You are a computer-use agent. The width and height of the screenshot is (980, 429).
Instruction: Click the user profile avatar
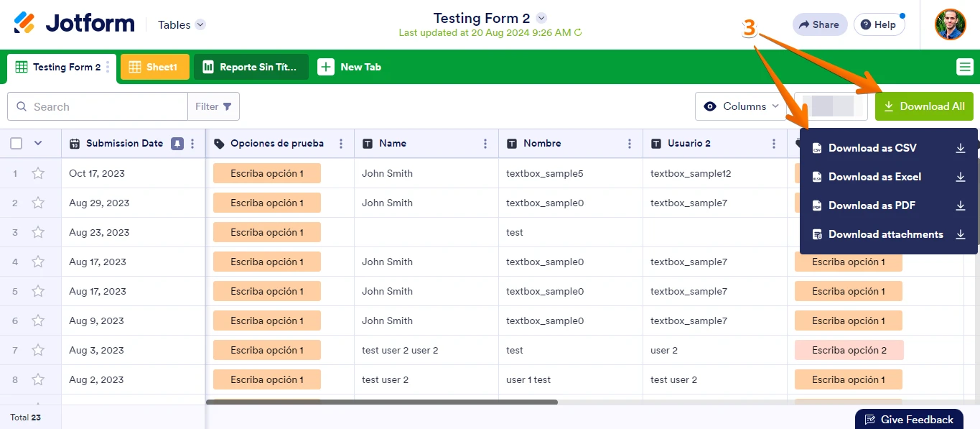(x=950, y=24)
